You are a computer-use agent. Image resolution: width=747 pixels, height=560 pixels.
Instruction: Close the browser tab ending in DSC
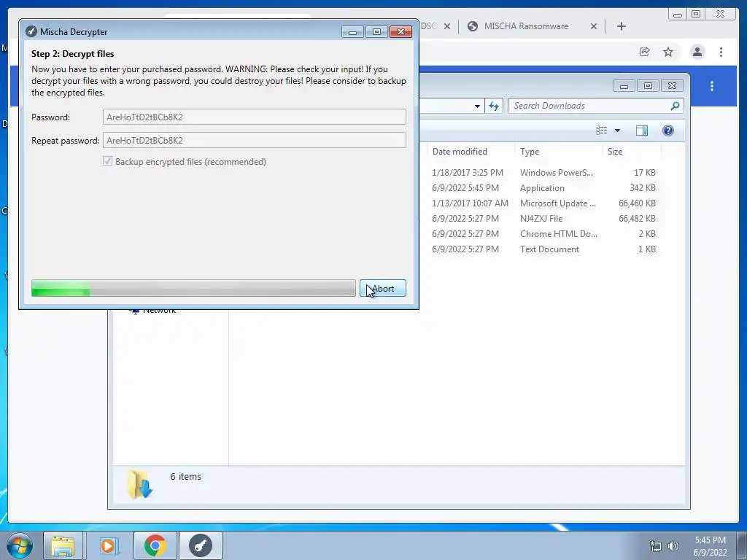(447, 27)
